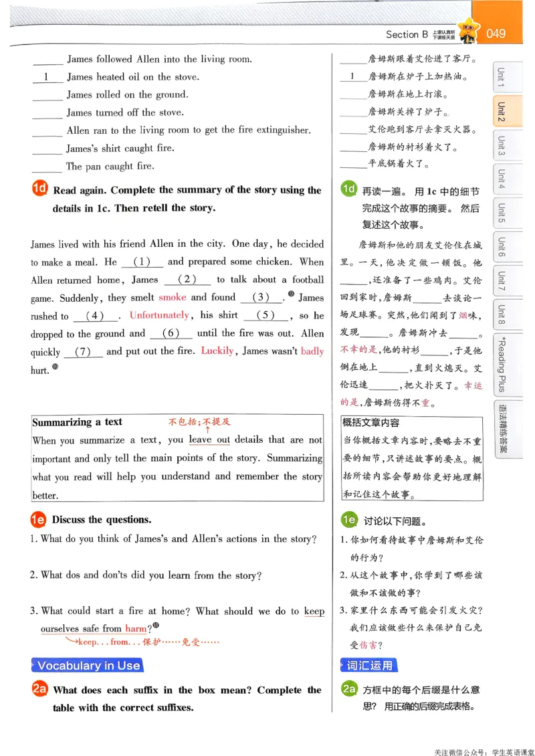Click the red annotation 'keep...from...保护……免受'
Screen dimensions: 535x756
coord(147,642)
